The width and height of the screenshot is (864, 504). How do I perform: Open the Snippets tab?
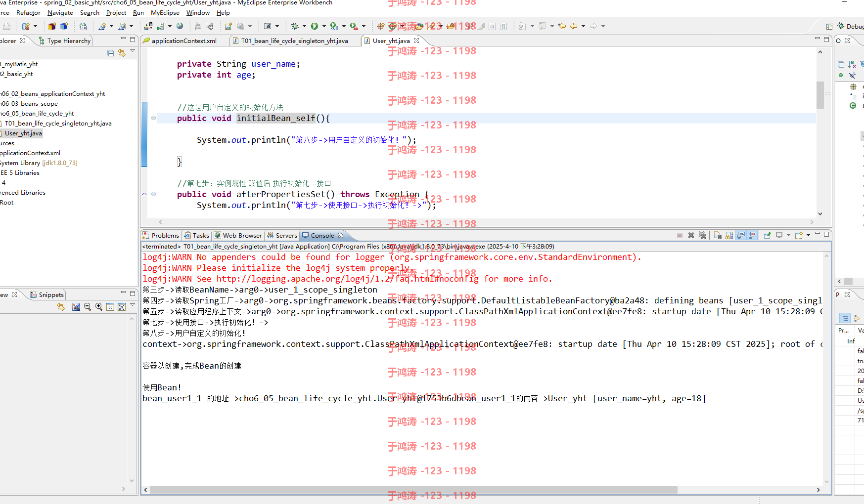(x=47, y=295)
